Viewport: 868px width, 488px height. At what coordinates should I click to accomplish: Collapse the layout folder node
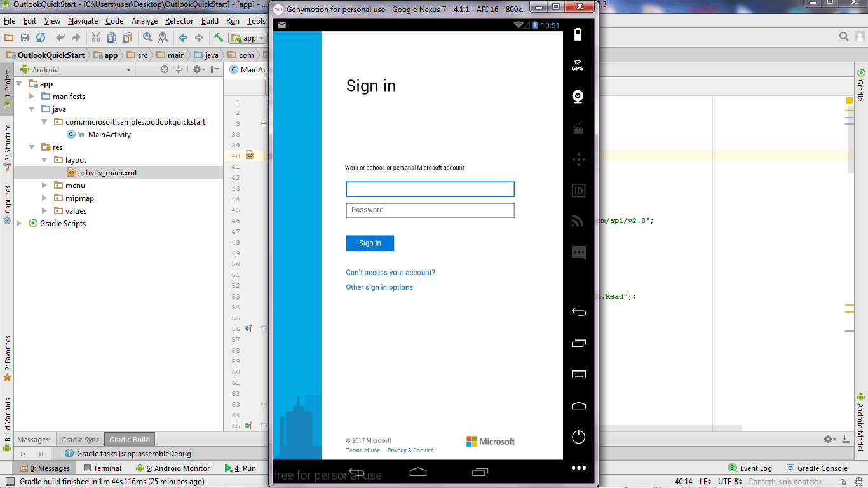click(44, 160)
